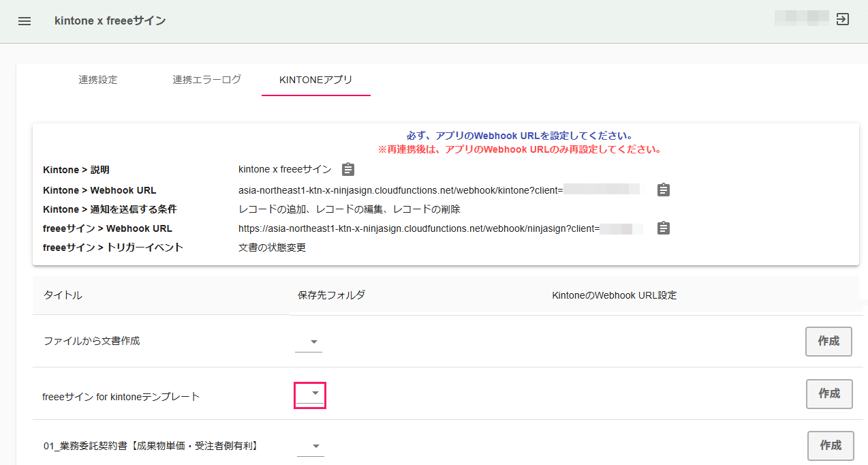This screenshot has width=868, height=465.
Task: Click the freeeサイン > Webhook URL label
Action: coord(108,228)
